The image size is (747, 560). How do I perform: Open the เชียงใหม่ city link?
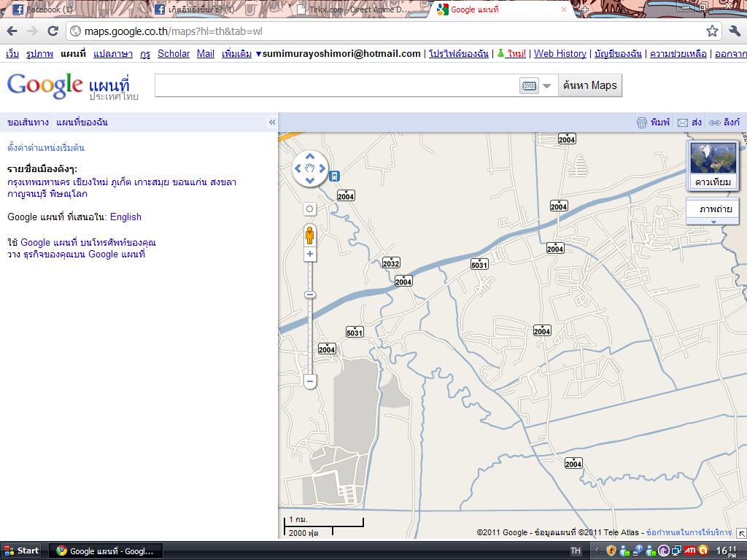(x=90, y=182)
